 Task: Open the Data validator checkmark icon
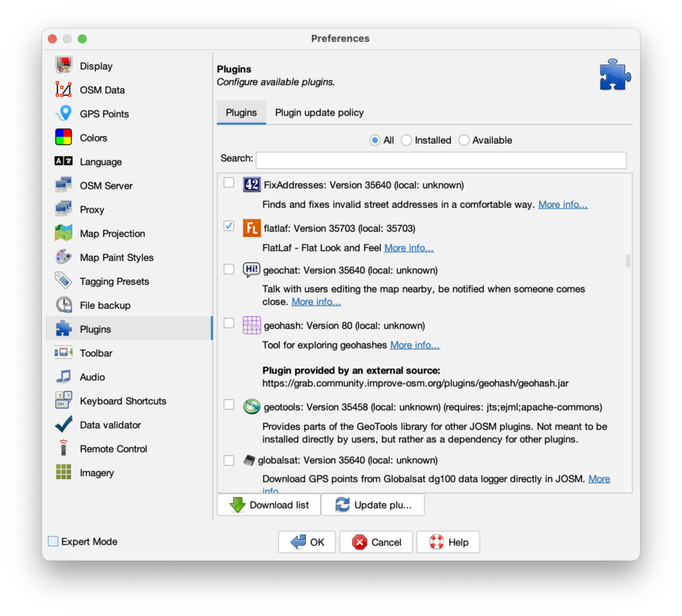click(64, 425)
